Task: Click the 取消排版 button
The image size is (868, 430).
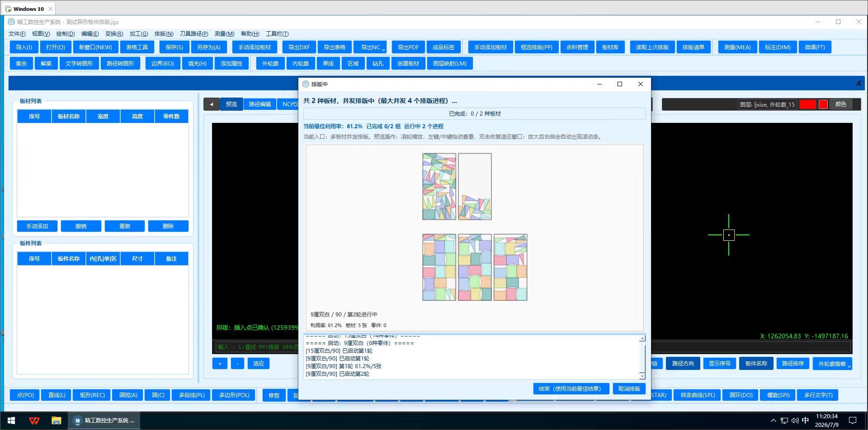Action: click(629, 389)
